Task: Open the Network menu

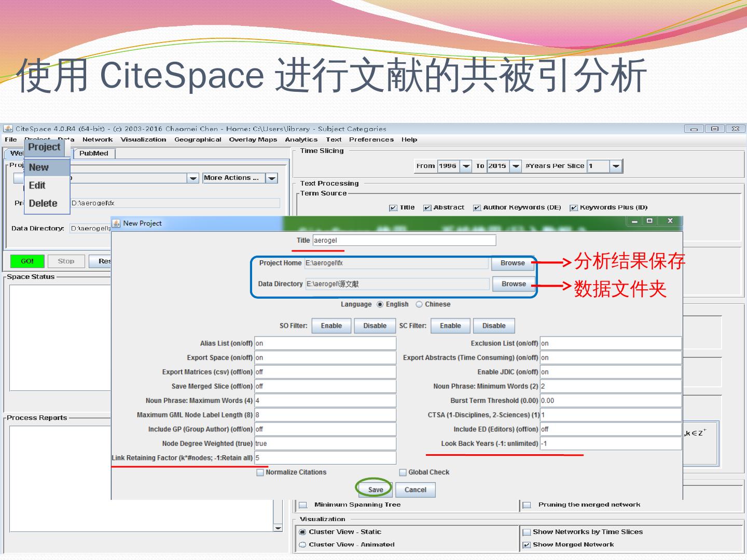Action: 98,139
